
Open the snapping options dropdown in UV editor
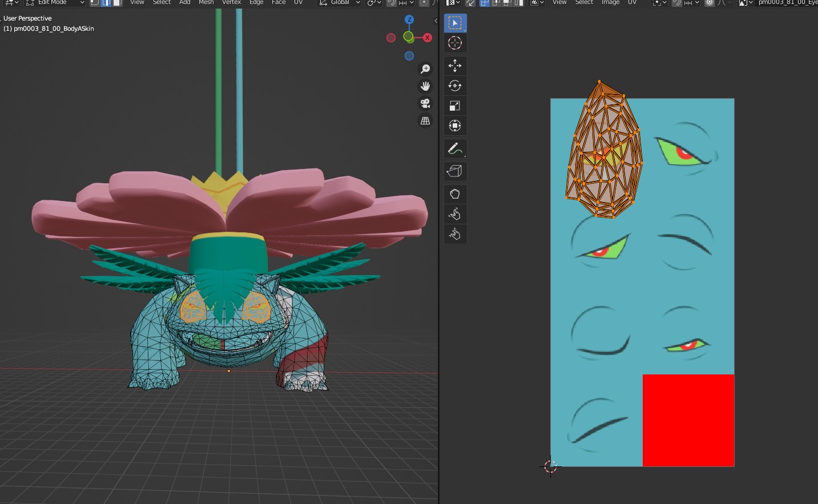pyautogui.click(x=692, y=2)
